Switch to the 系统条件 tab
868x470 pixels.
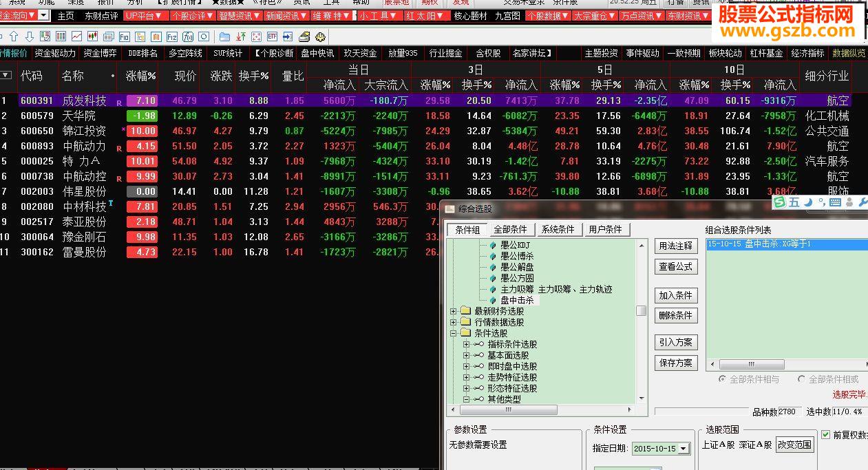(x=558, y=230)
